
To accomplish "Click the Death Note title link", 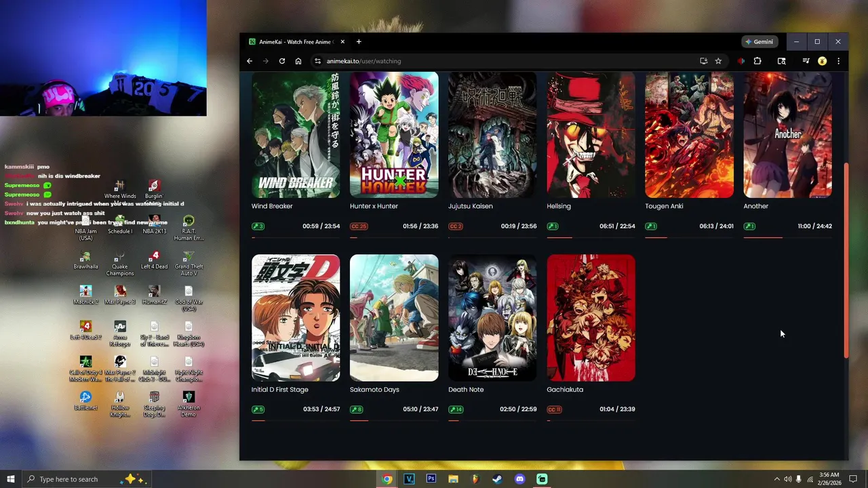I will (x=466, y=390).
